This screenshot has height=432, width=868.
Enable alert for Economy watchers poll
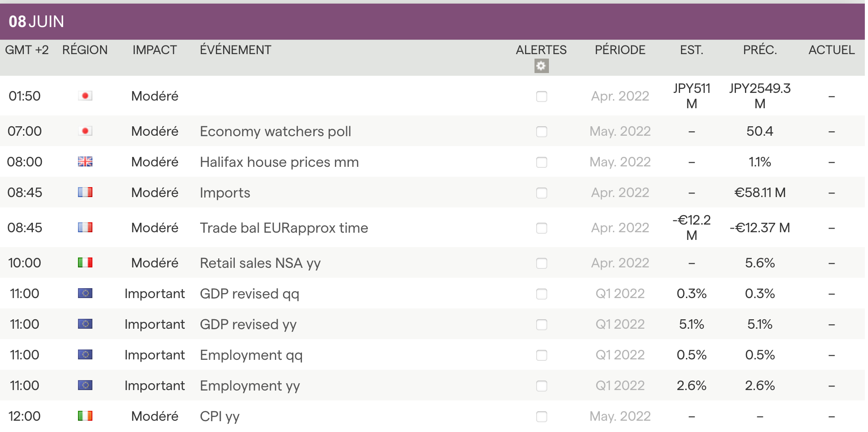(541, 132)
